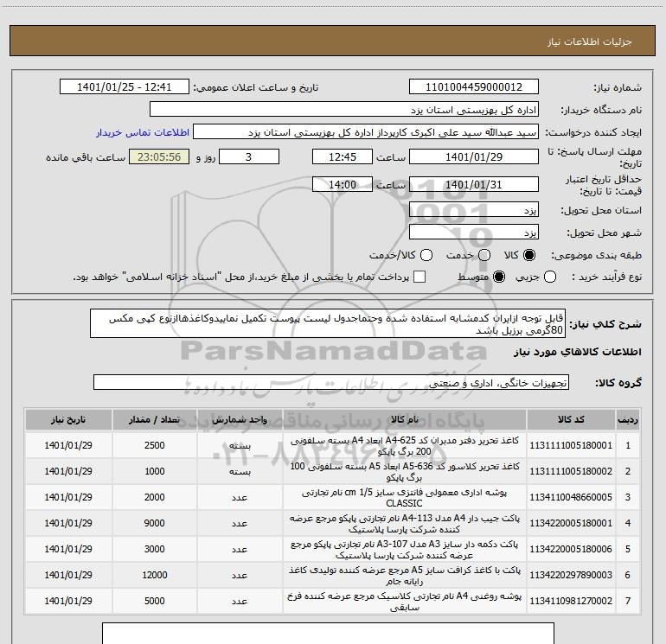The width and height of the screenshot is (666, 644).
Task: Click page header جزئیات اطلاعات نیاز
Action: pyautogui.click(x=590, y=41)
